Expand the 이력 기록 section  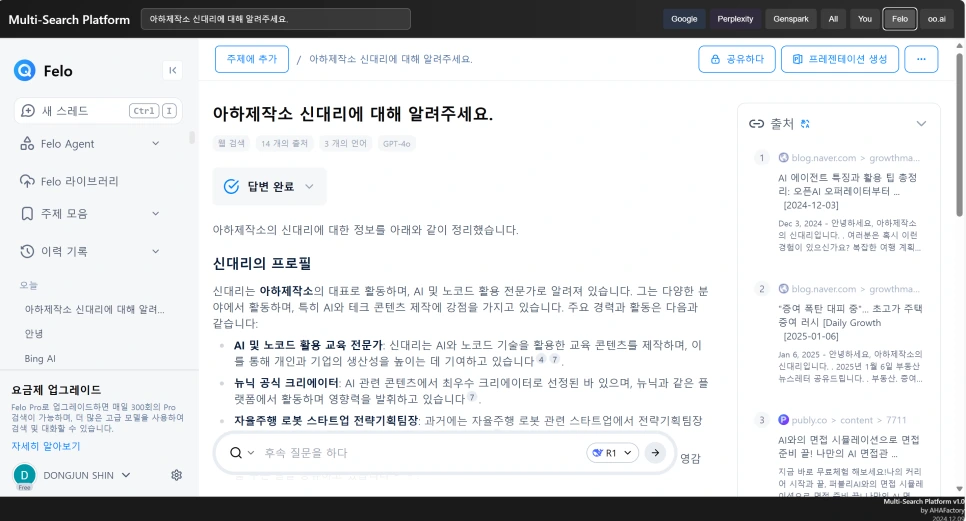tap(155, 251)
